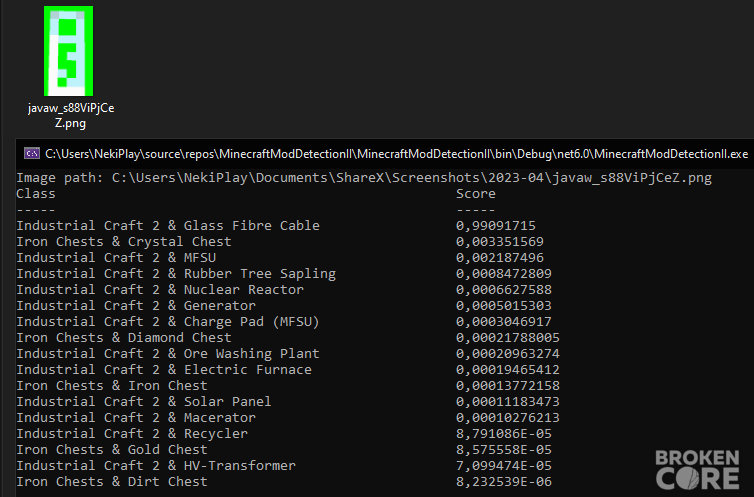This screenshot has height=497, width=754.
Task: Click the Ore Washing Plant entry
Action: tap(168, 354)
